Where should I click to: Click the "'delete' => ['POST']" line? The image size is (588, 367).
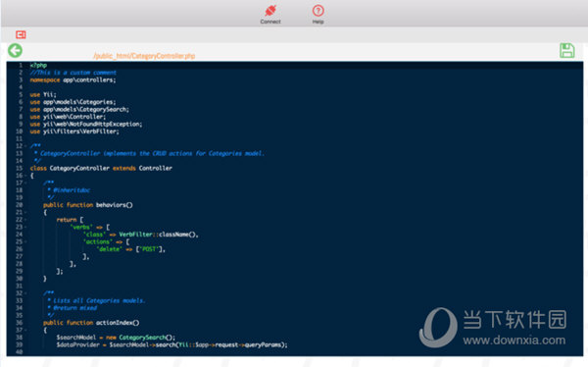pos(131,249)
